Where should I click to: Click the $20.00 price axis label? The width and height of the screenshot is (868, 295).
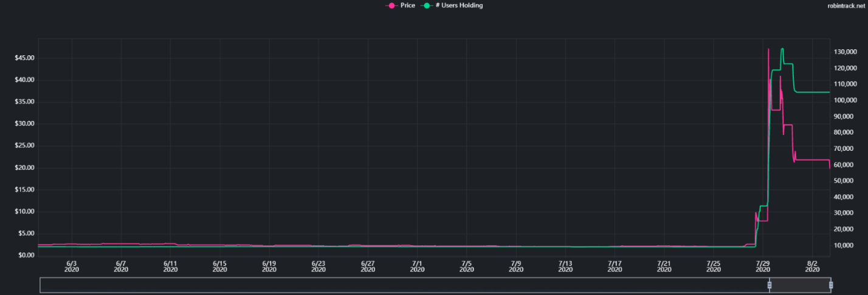pyautogui.click(x=24, y=168)
